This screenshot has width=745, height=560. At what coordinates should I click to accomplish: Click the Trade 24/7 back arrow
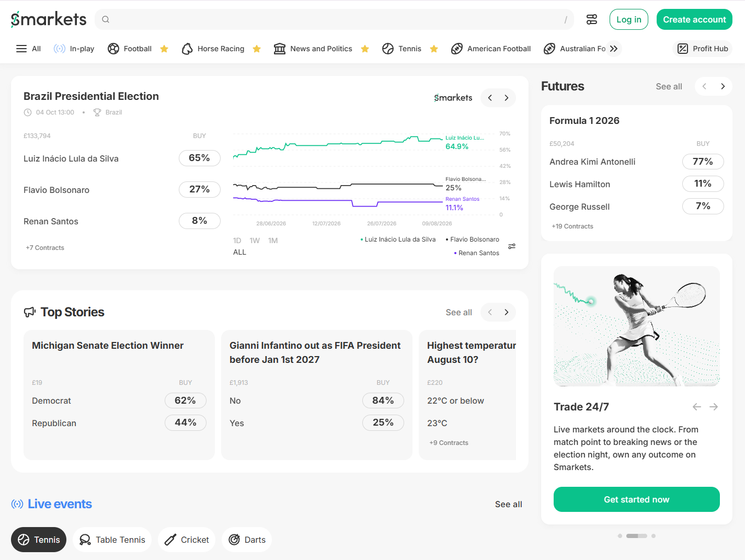pyautogui.click(x=696, y=407)
